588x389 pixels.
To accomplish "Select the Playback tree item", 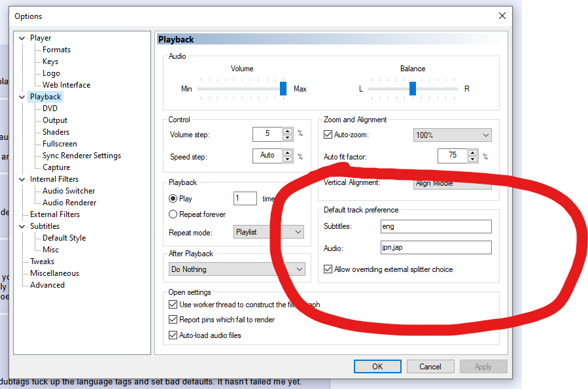I will click(45, 97).
